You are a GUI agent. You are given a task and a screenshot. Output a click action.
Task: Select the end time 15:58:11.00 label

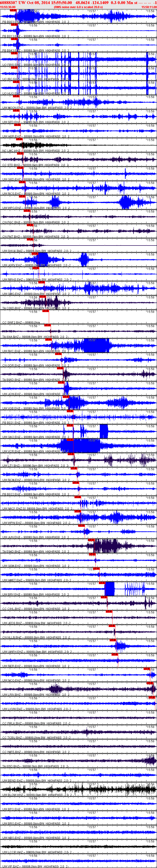[149, 7]
